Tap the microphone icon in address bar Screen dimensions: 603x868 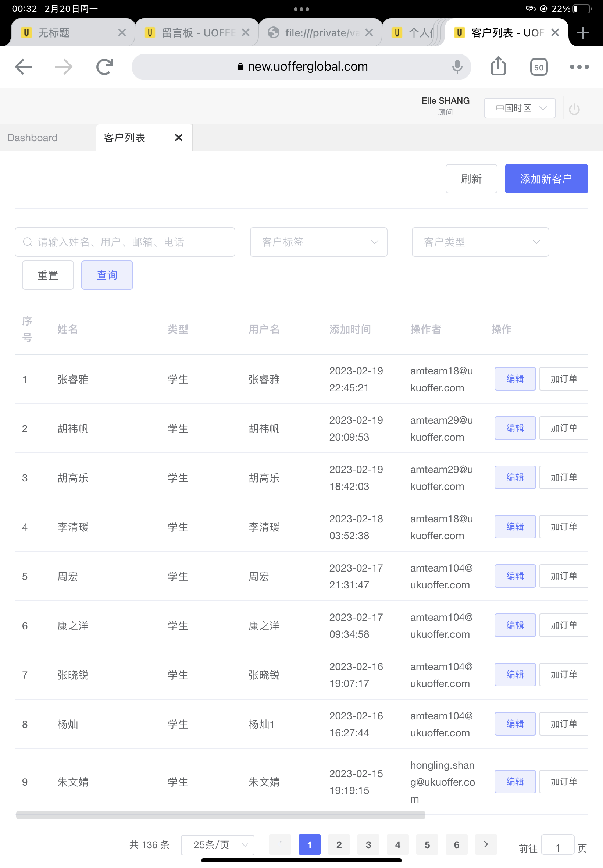457,67
